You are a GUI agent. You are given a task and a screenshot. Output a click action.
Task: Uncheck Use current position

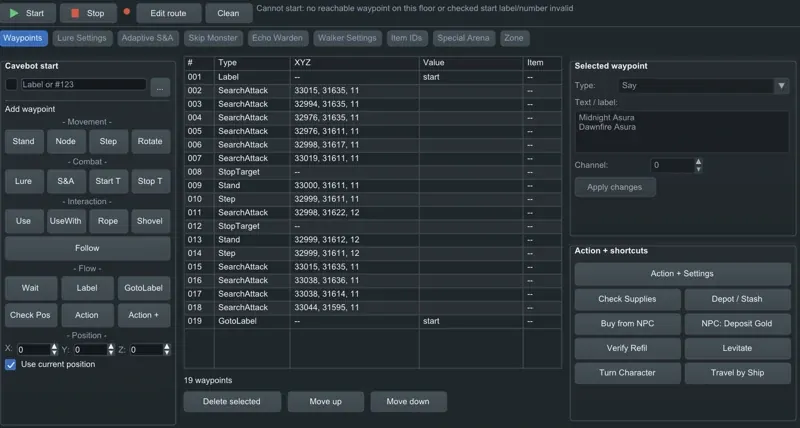(x=11, y=365)
